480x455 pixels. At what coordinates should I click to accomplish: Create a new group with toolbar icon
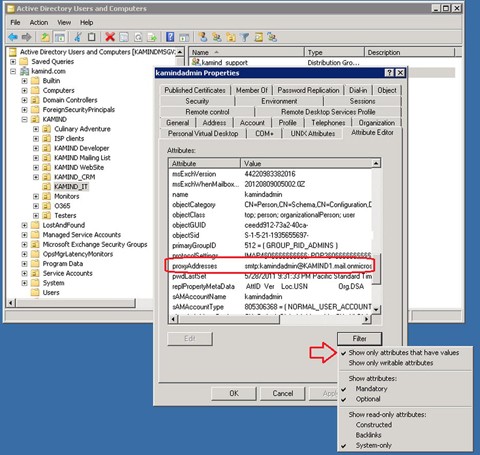click(x=217, y=37)
